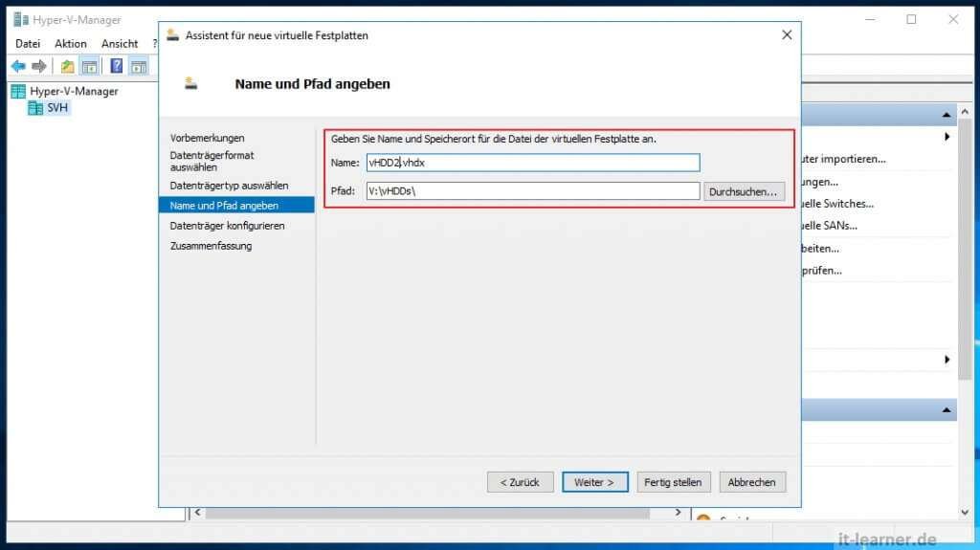Click the < Zurück button
The width and height of the screenshot is (980, 550).
click(x=520, y=482)
